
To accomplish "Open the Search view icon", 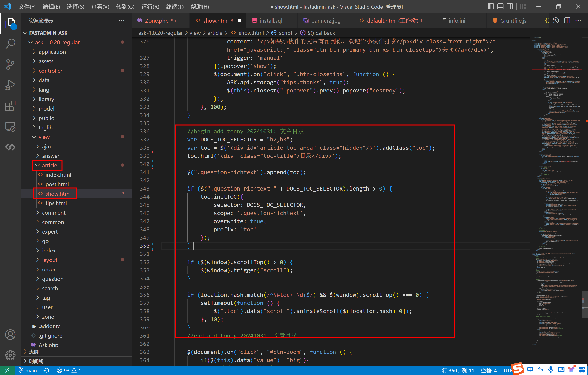I will pos(10,44).
